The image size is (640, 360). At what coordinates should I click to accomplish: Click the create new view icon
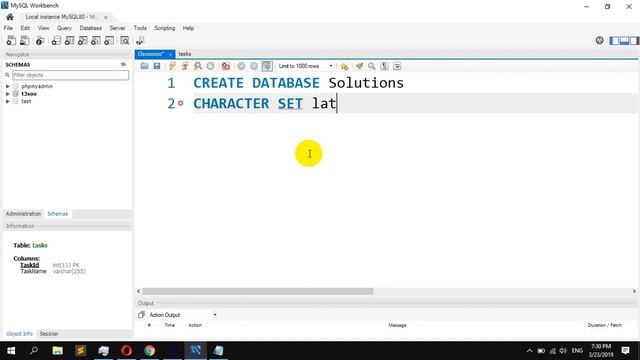82,40
